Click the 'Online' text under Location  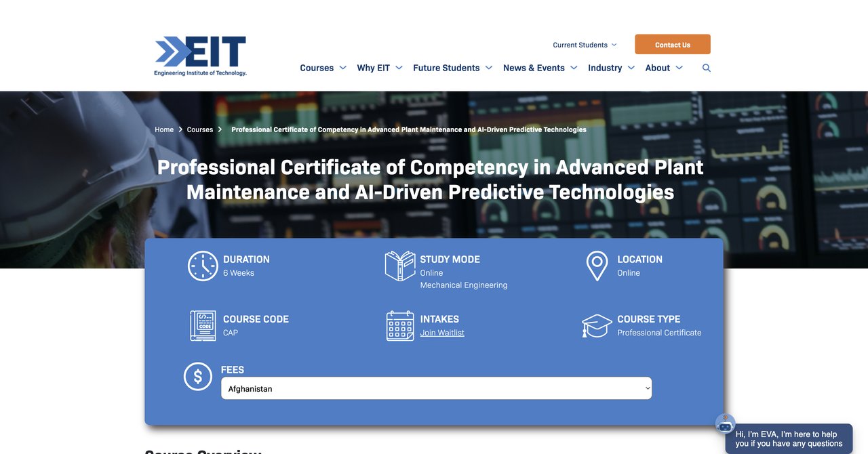(x=629, y=273)
